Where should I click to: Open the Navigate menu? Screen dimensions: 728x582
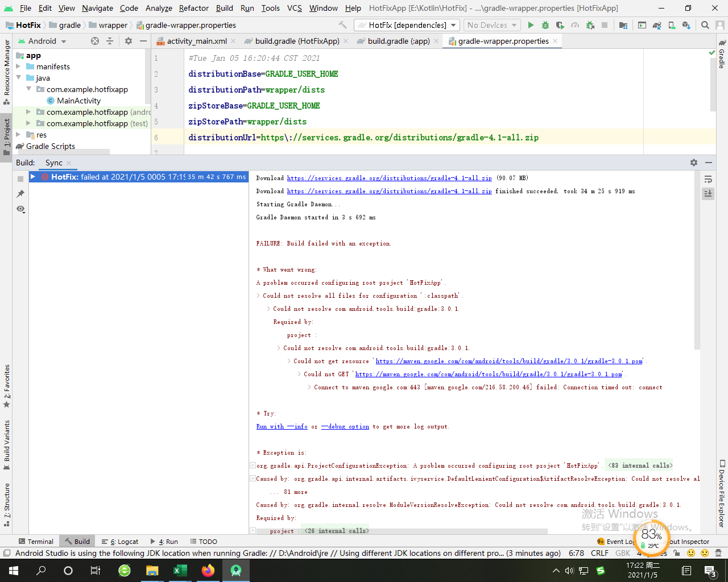pyautogui.click(x=97, y=8)
